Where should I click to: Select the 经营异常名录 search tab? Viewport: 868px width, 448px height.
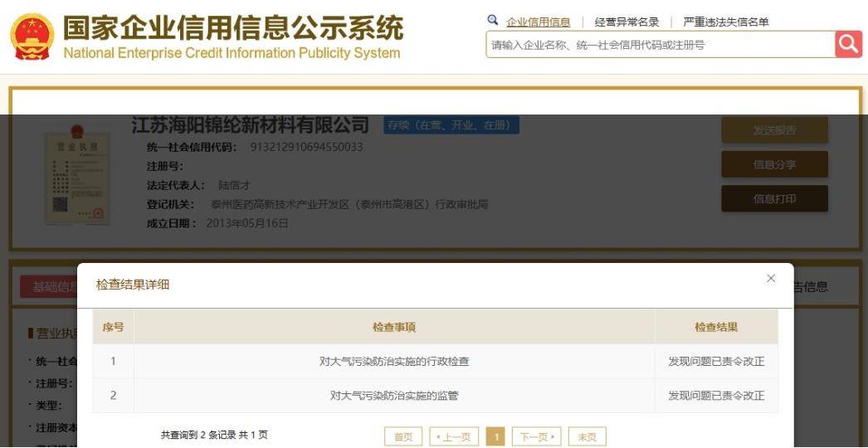pos(627,22)
